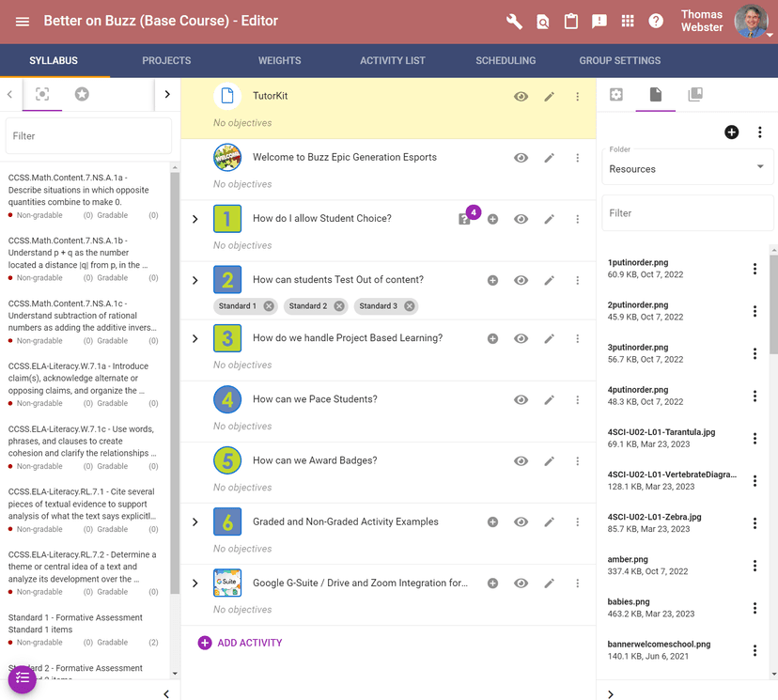Open the wrench tools icon in header
Screen dimensions: 778x700
click(x=514, y=22)
